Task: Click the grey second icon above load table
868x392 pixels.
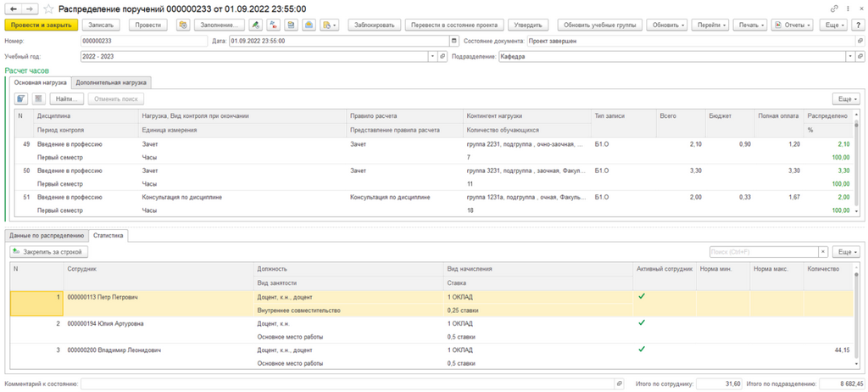Action: [x=39, y=98]
